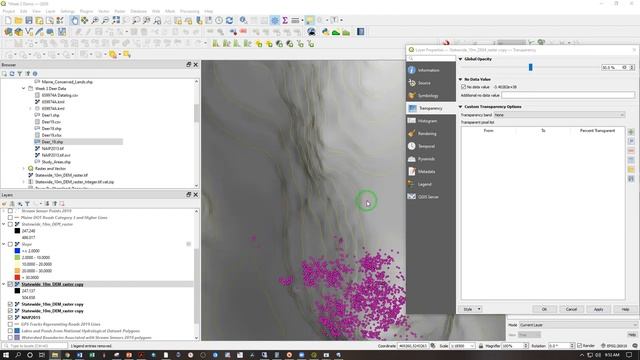Show the Stream Sensor Points 2019 layer

coord(11,211)
